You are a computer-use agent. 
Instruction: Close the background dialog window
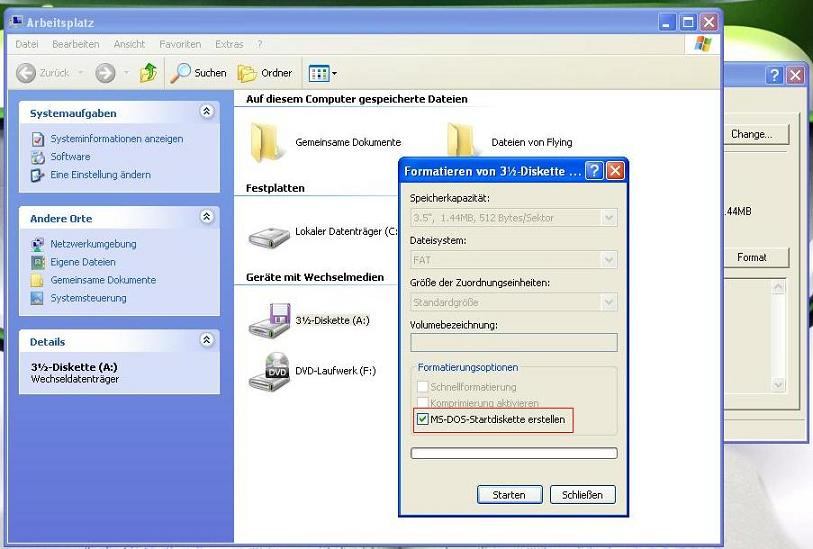click(x=795, y=75)
